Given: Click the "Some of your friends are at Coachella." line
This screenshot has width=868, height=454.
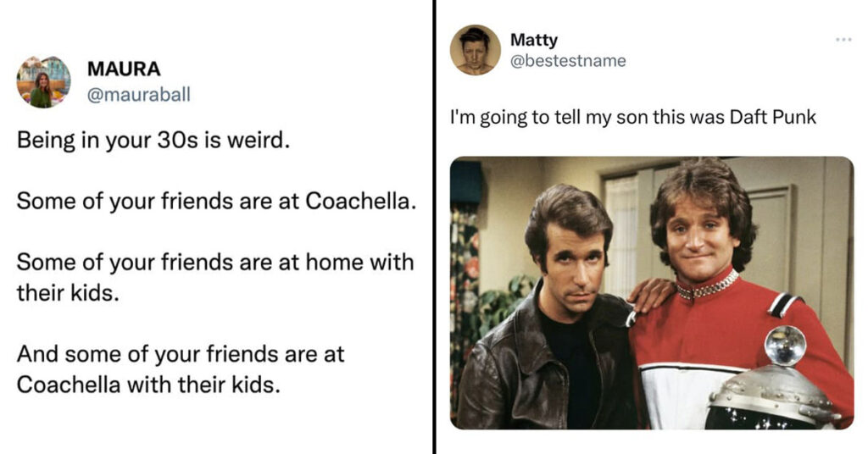Looking at the screenshot, I should point(216,201).
